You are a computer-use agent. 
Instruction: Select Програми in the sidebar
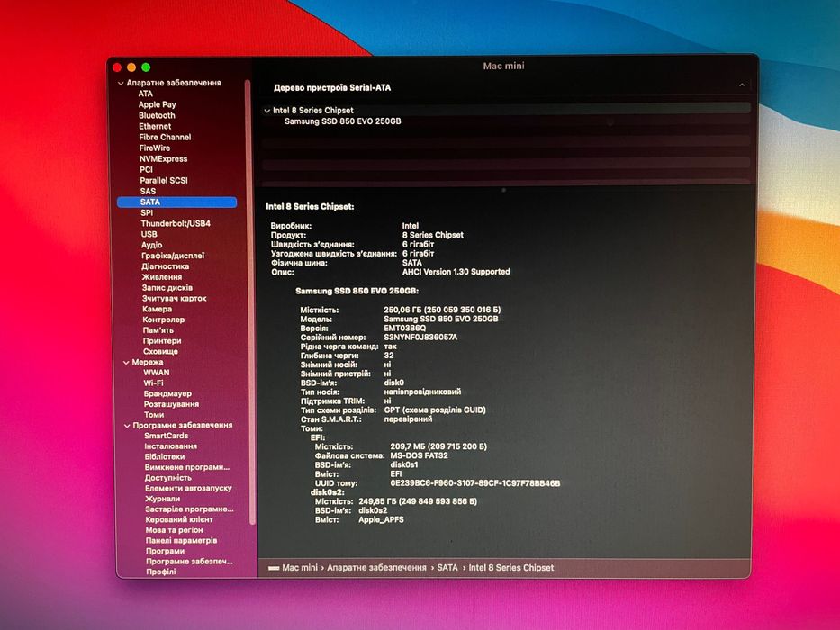coord(165,551)
